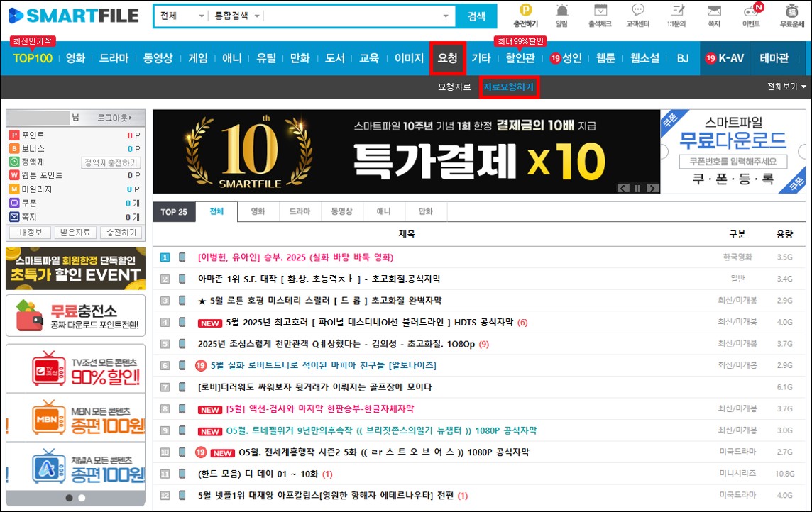This screenshot has width=812, height=512.
Task: Expand the 전체보기 menu
Action: coord(786,87)
